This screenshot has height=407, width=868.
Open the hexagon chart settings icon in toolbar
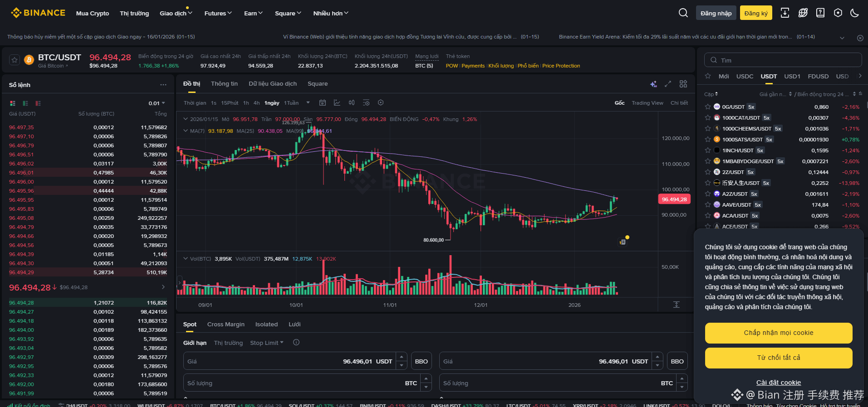(381, 103)
